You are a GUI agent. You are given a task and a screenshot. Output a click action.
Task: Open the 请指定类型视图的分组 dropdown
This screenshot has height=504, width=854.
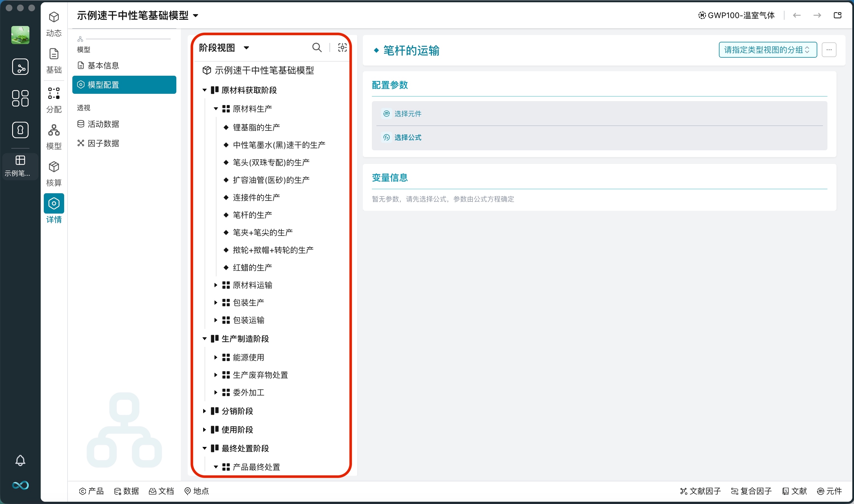pyautogui.click(x=767, y=50)
